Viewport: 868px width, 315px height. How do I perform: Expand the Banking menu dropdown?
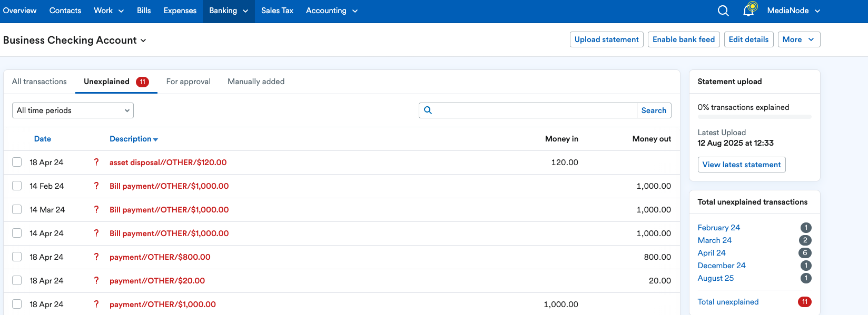tap(229, 11)
